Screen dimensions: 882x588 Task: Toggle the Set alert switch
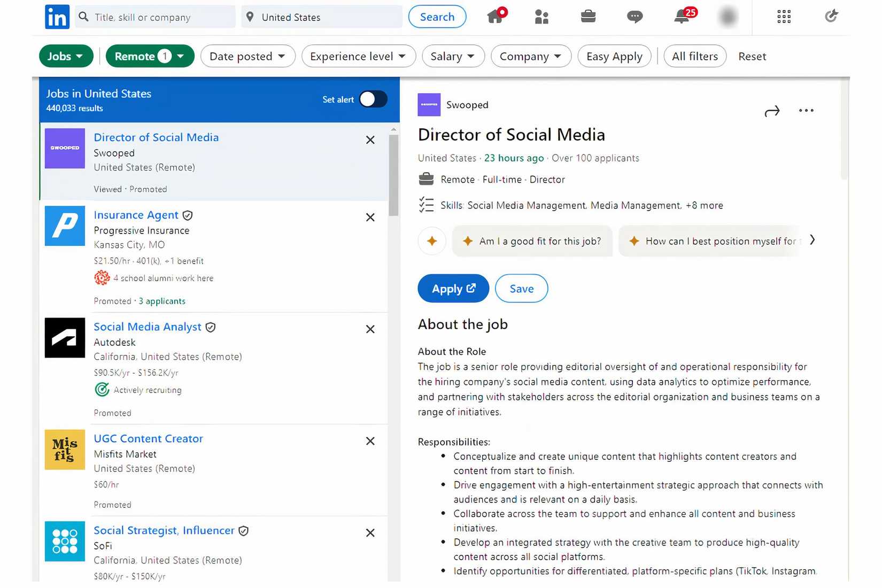(373, 99)
